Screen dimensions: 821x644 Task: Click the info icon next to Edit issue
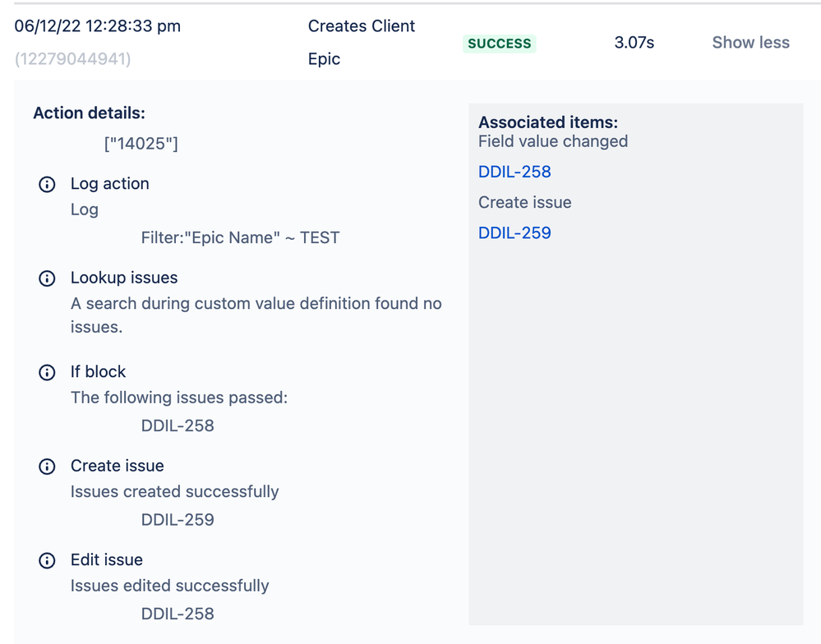pos(47,560)
